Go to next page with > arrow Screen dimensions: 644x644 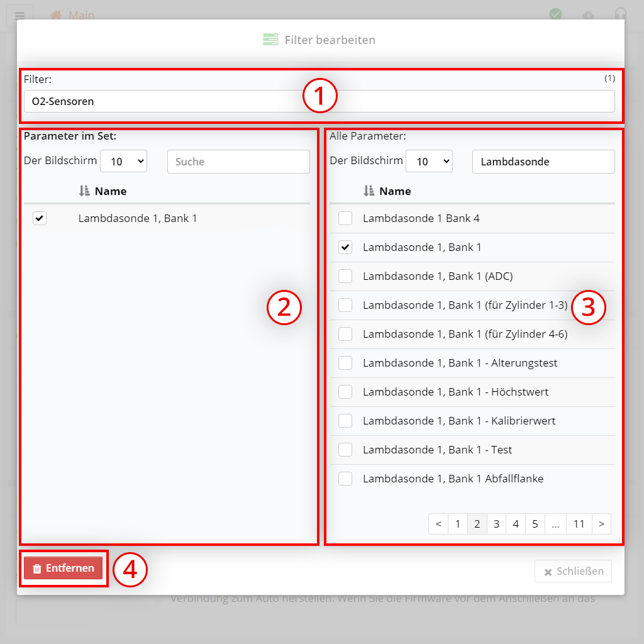point(601,524)
